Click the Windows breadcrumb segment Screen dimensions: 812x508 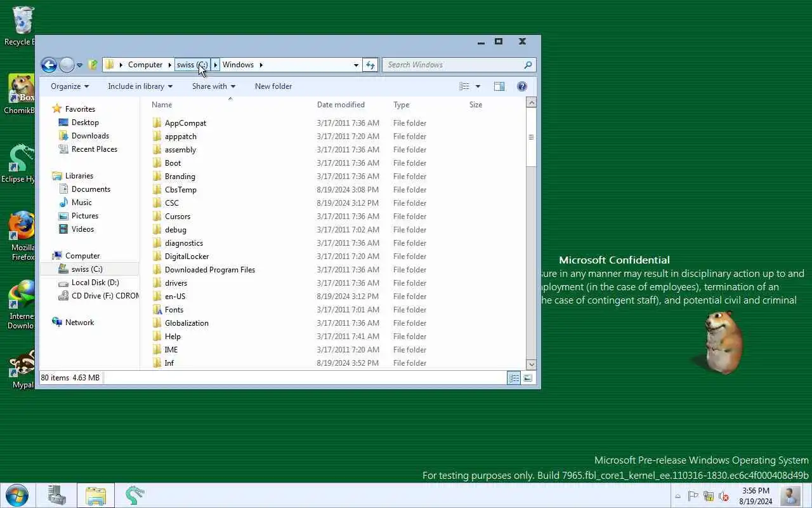click(x=238, y=65)
